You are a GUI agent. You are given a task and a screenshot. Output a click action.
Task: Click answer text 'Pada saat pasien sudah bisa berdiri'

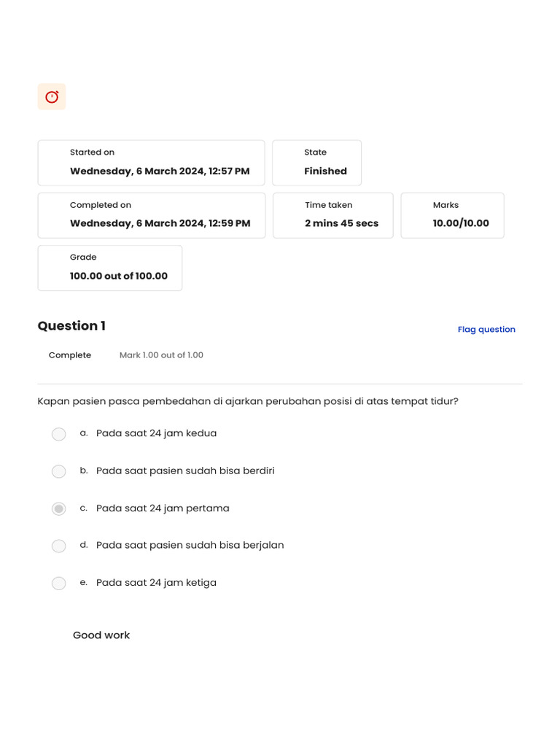(185, 471)
